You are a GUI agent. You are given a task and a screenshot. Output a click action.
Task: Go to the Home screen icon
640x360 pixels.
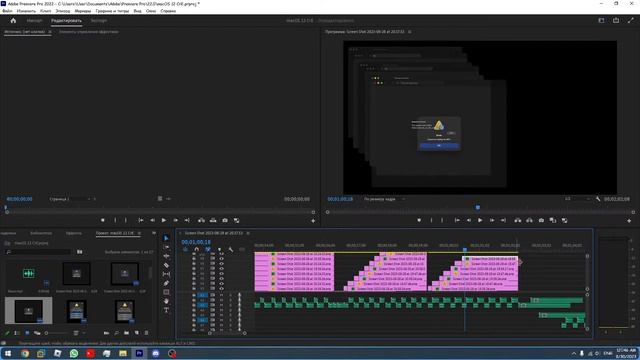click(x=13, y=20)
